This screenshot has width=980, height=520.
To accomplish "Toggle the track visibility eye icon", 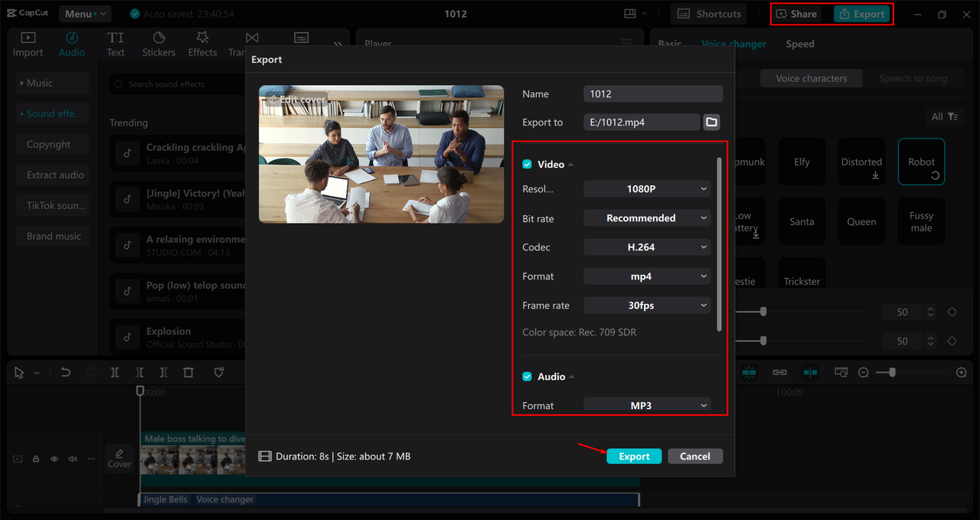I will click(54, 459).
